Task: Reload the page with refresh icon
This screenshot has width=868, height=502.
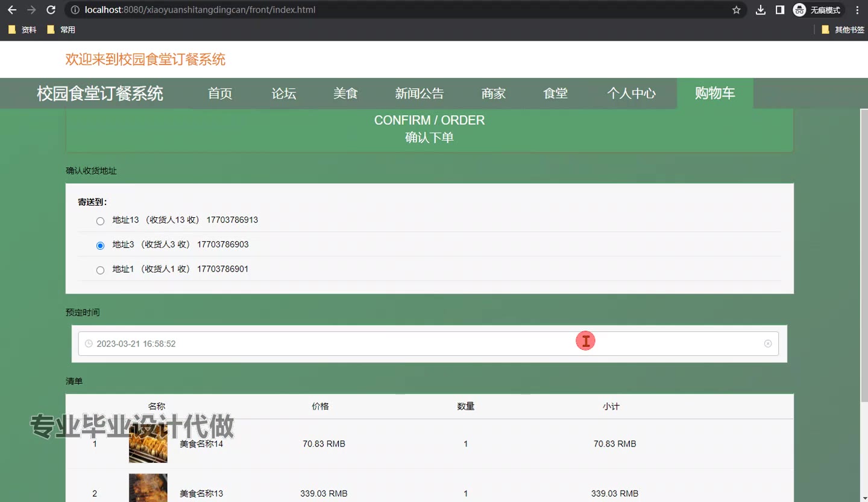Action: [x=51, y=10]
